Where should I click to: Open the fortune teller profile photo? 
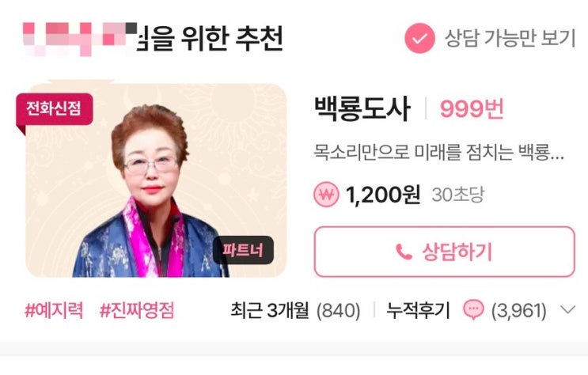156,180
